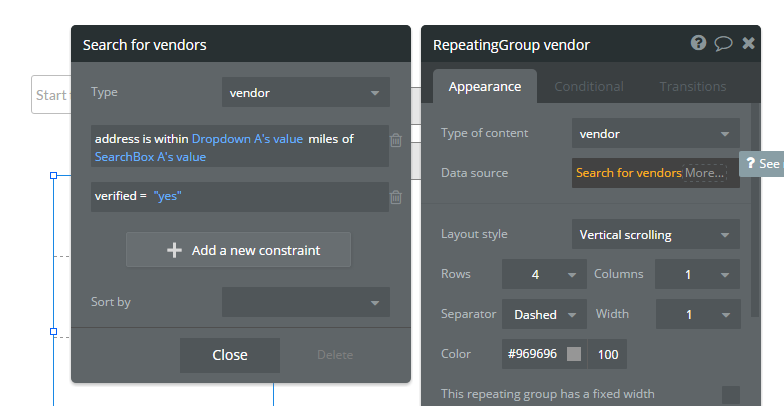
Task: Open the Separator Dashed style dropdown
Action: [x=545, y=314]
